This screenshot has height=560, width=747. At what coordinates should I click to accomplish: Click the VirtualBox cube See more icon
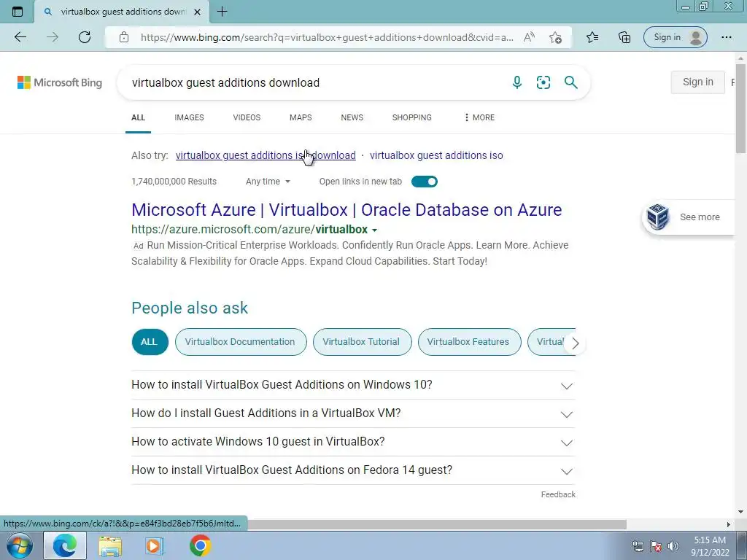tap(659, 217)
